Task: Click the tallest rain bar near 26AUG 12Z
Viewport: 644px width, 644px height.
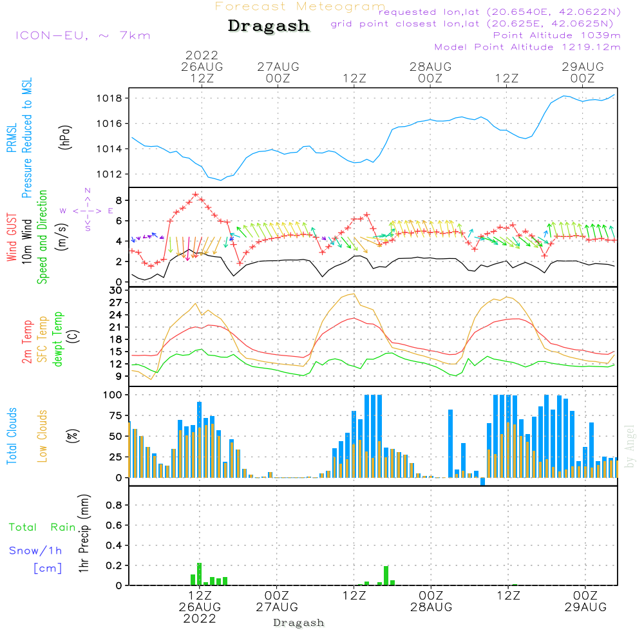Action: click(x=199, y=574)
